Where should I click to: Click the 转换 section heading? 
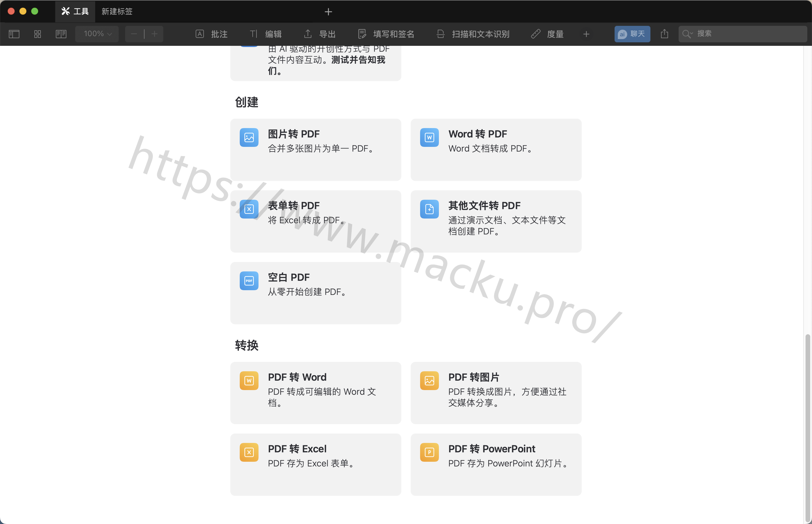point(246,345)
